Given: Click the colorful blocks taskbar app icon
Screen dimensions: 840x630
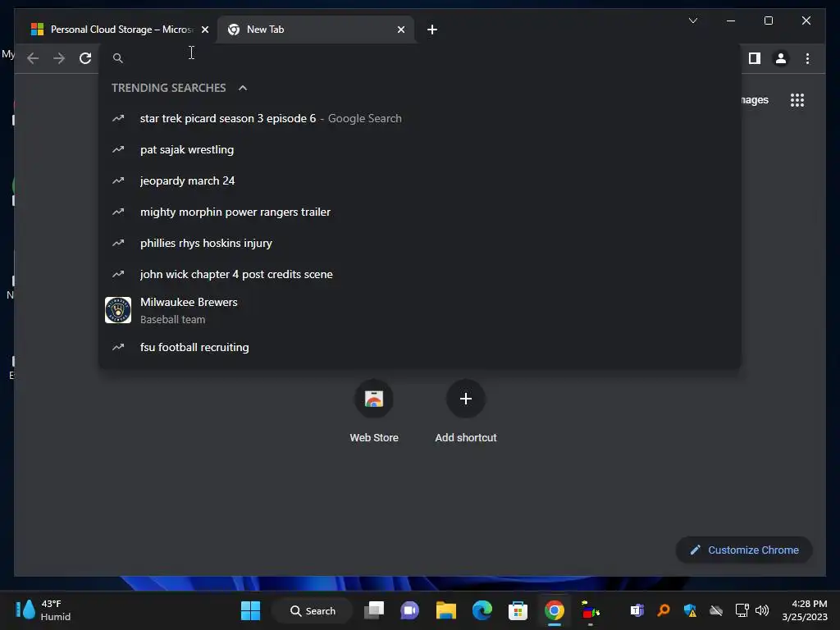Looking at the screenshot, I should coord(590,610).
